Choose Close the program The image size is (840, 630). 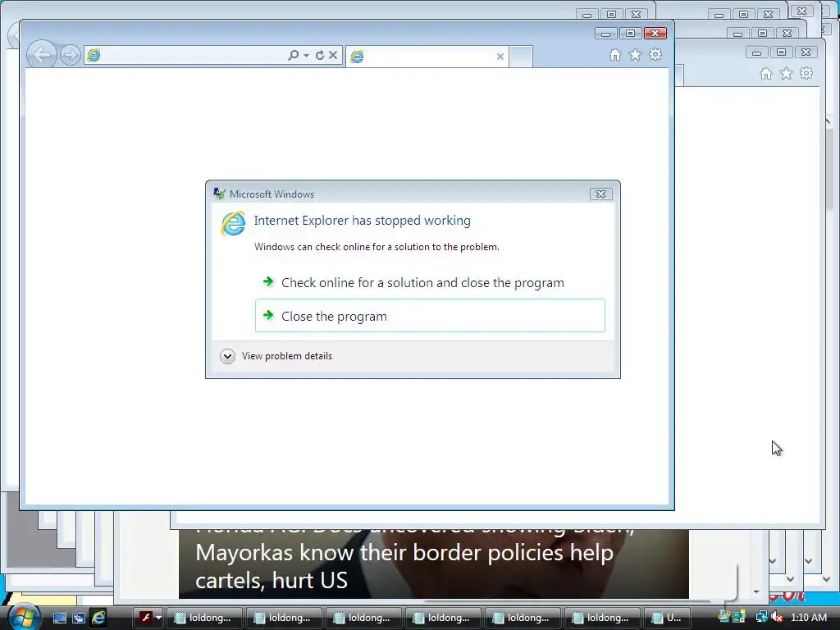coord(430,316)
